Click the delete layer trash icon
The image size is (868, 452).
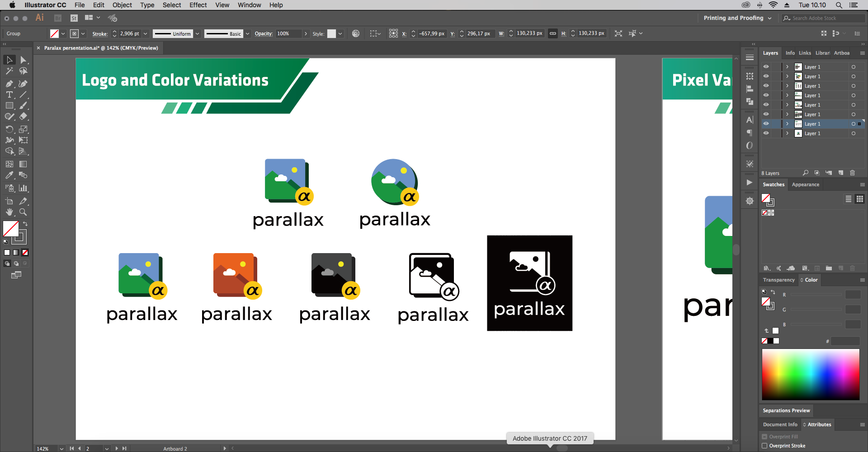tap(852, 173)
